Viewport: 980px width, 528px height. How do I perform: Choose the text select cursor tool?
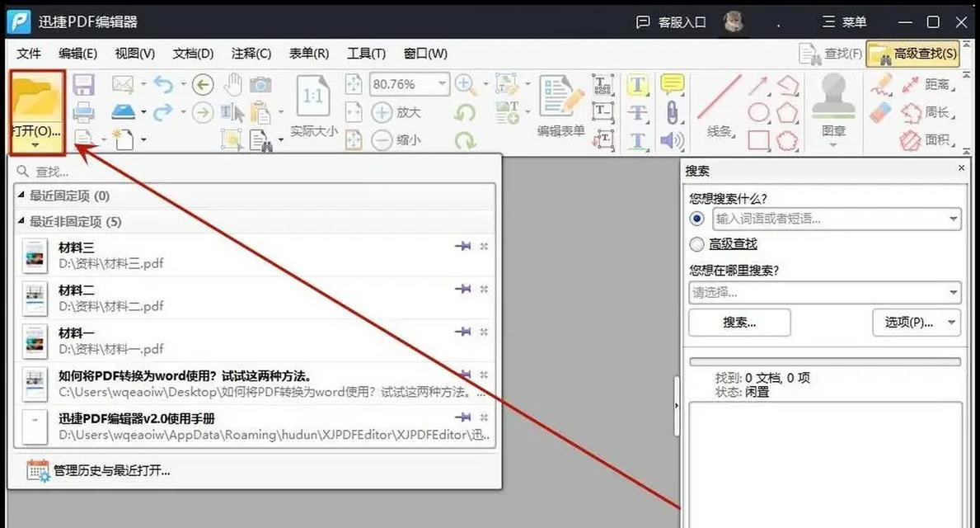(x=232, y=112)
